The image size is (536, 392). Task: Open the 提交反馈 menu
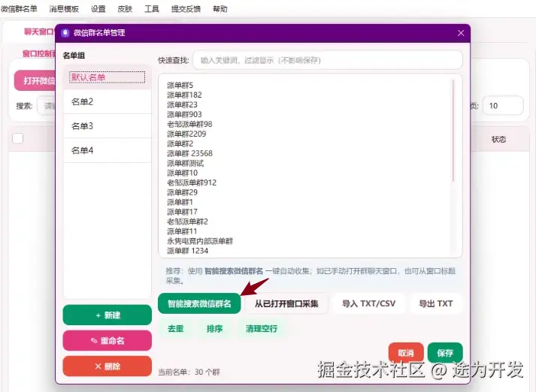186,9
